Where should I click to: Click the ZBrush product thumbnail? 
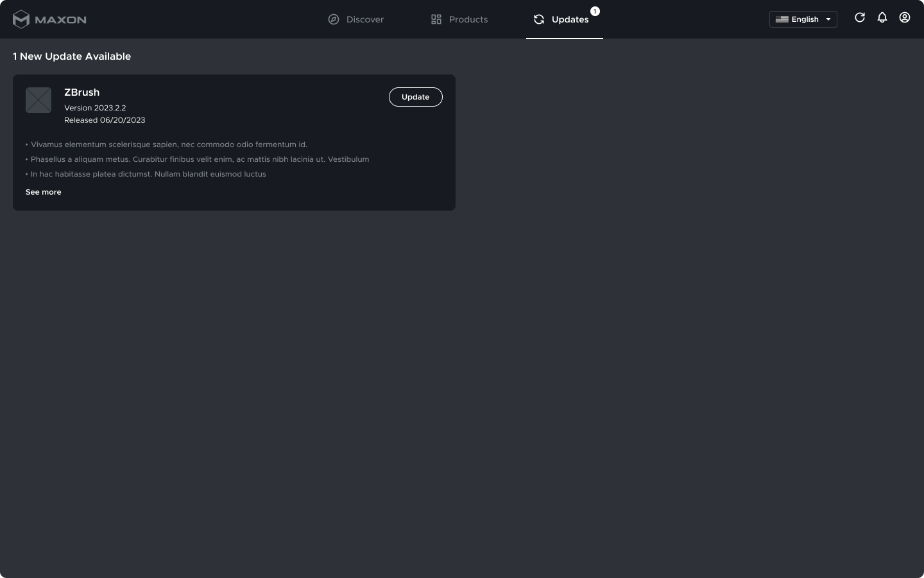click(38, 100)
